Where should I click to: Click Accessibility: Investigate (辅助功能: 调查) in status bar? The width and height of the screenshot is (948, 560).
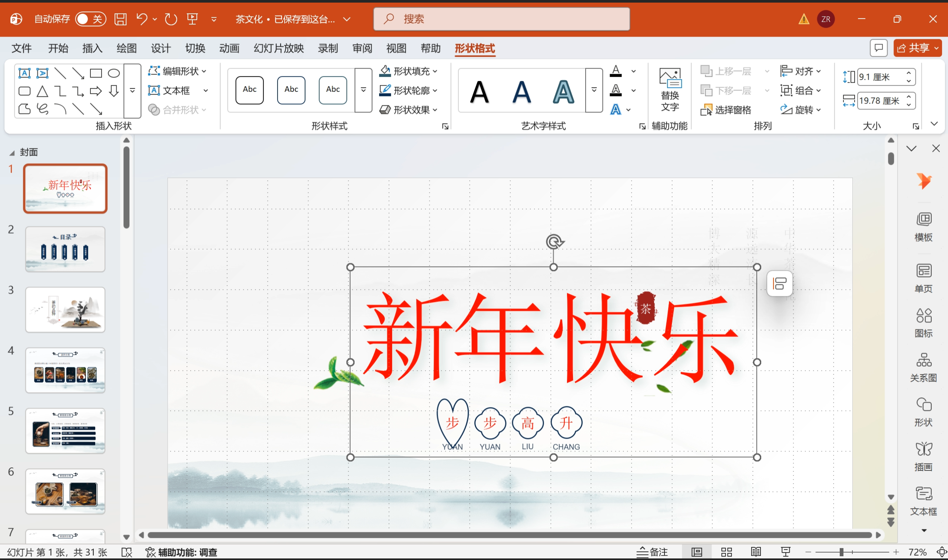(181, 552)
